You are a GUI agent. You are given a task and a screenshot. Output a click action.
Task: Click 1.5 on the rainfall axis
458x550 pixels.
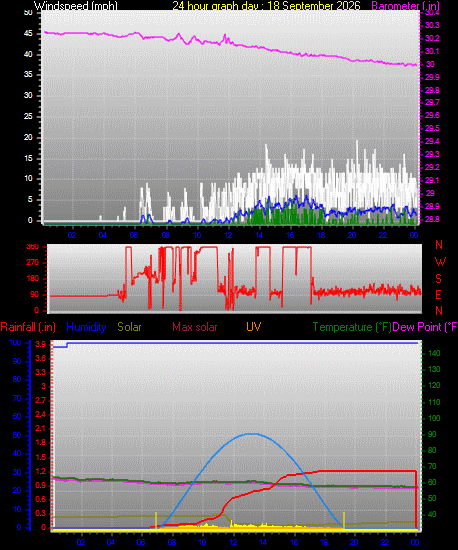pos(41,457)
